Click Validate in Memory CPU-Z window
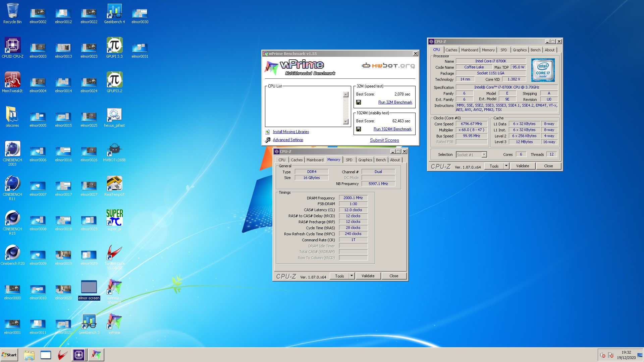The width and height of the screenshot is (644, 362). coord(368,276)
